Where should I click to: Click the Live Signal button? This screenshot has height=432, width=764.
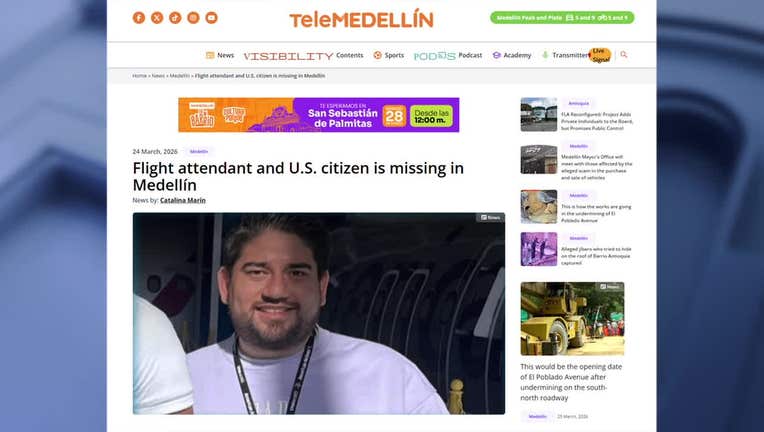click(600, 56)
